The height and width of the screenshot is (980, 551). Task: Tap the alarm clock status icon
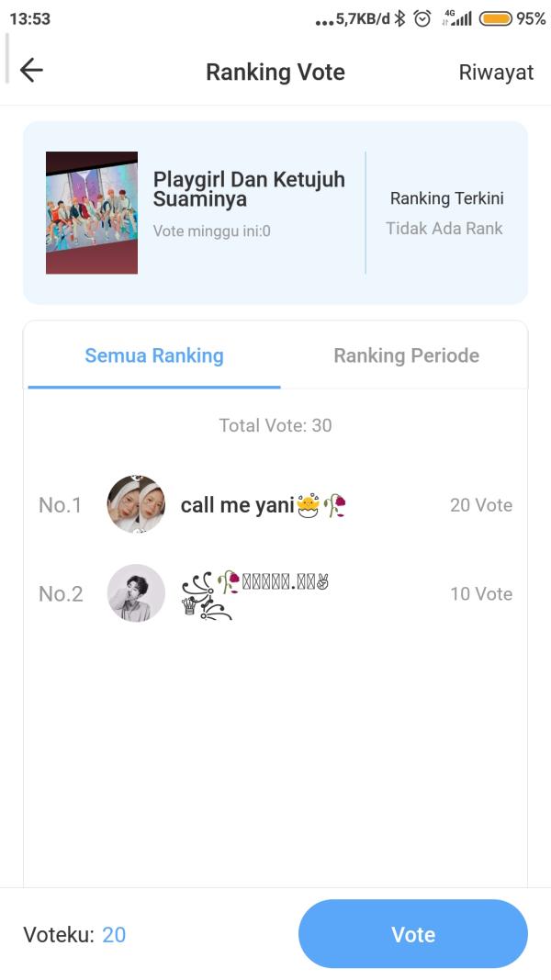tap(423, 18)
